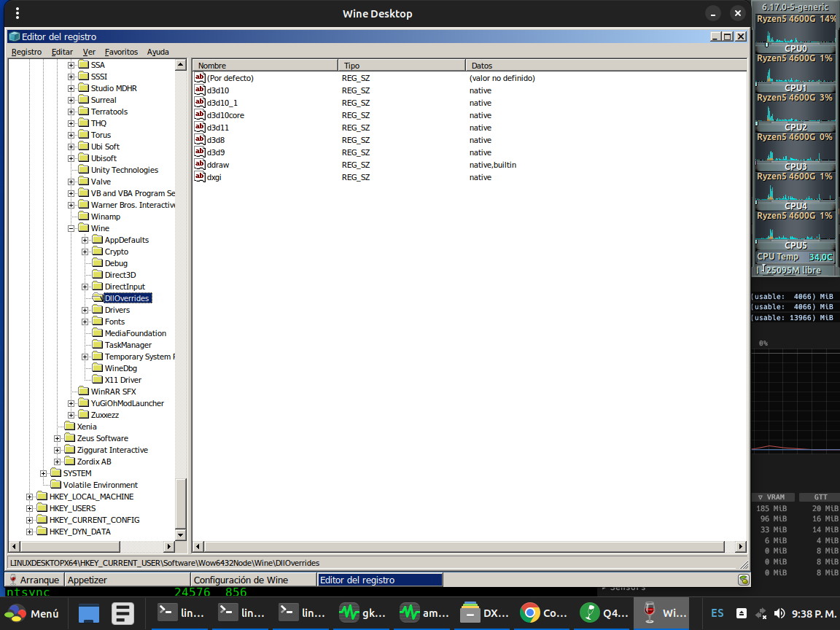Click the ES keyboard layout indicator
The height and width of the screenshot is (630, 840).
pyautogui.click(x=717, y=613)
